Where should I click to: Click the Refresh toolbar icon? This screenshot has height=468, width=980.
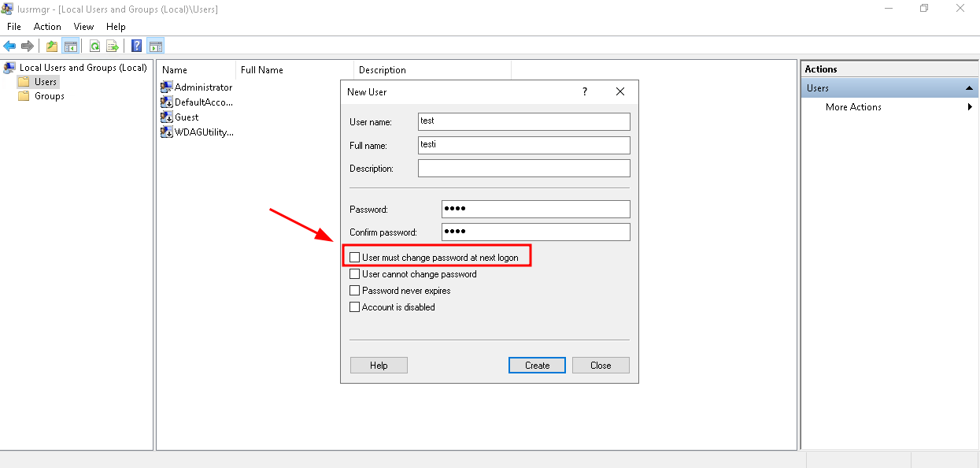point(94,46)
